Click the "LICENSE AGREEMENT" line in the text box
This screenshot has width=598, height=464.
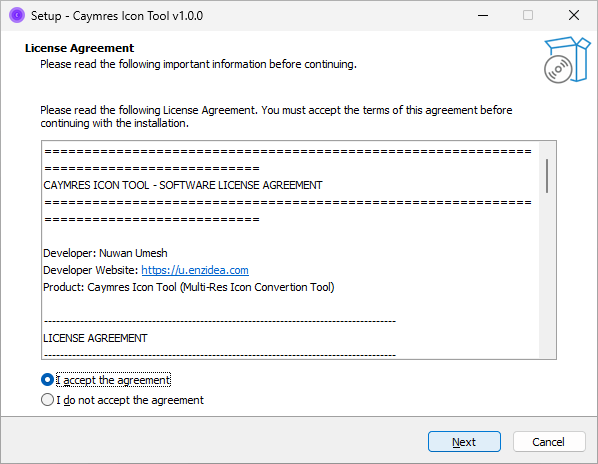coord(95,338)
